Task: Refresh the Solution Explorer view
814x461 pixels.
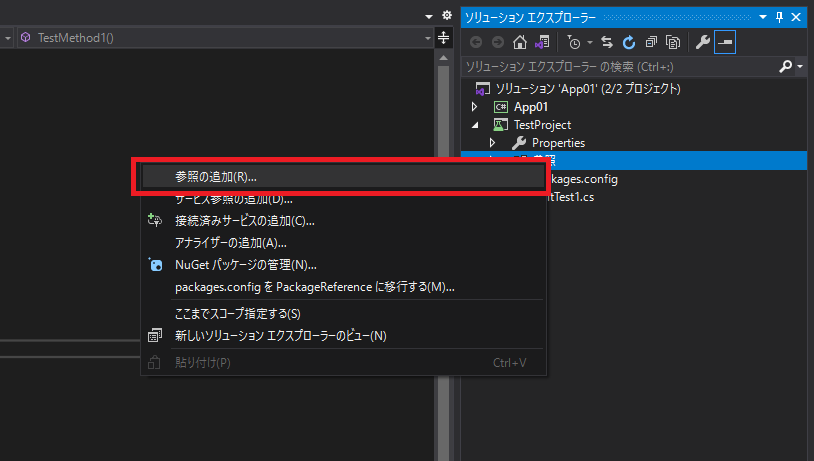Action: pyautogui.click(x=629, y=42)
